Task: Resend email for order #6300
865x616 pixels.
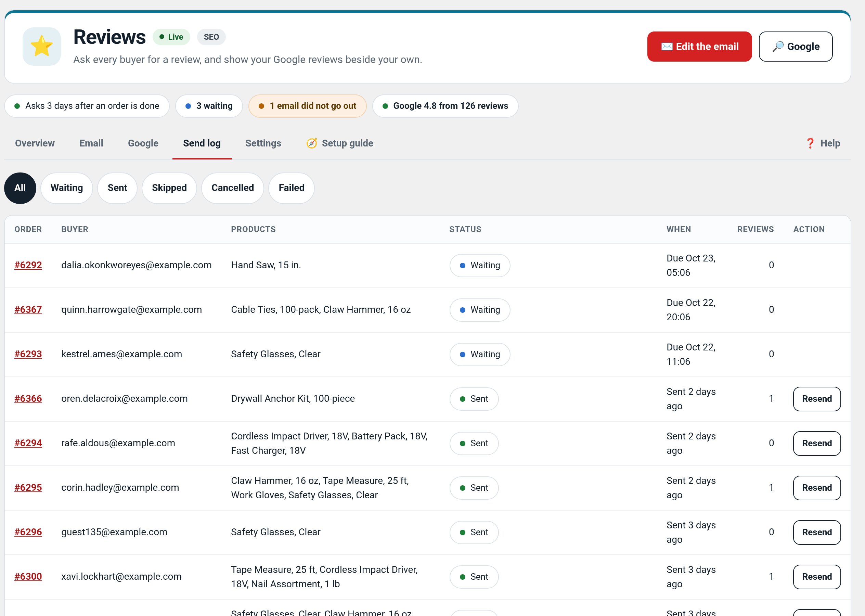Action: click(816, 577)
